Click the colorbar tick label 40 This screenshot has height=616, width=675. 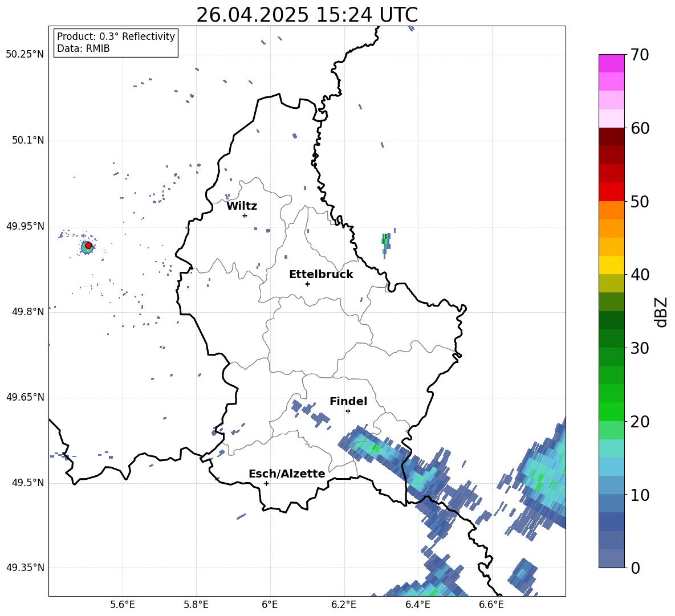[x=640, y=275]
